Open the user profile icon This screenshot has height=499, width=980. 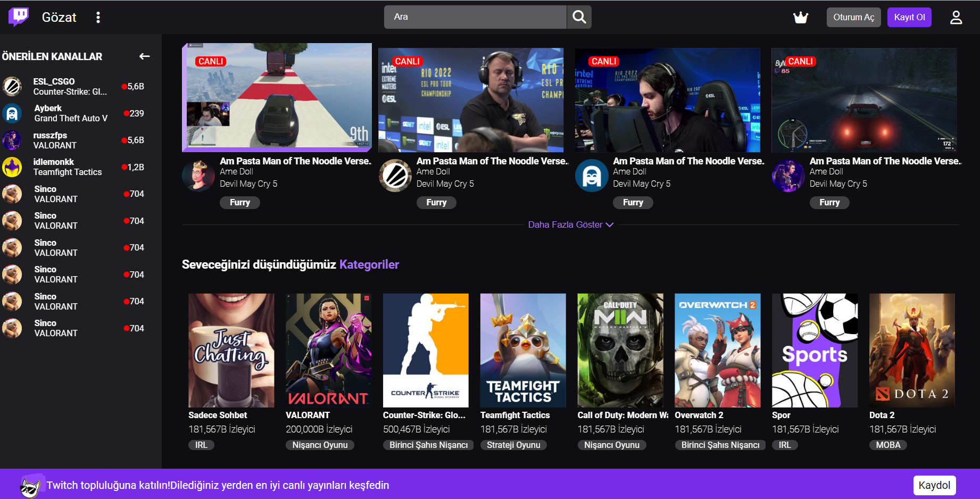pyautogui.click(x=956, y=18)
